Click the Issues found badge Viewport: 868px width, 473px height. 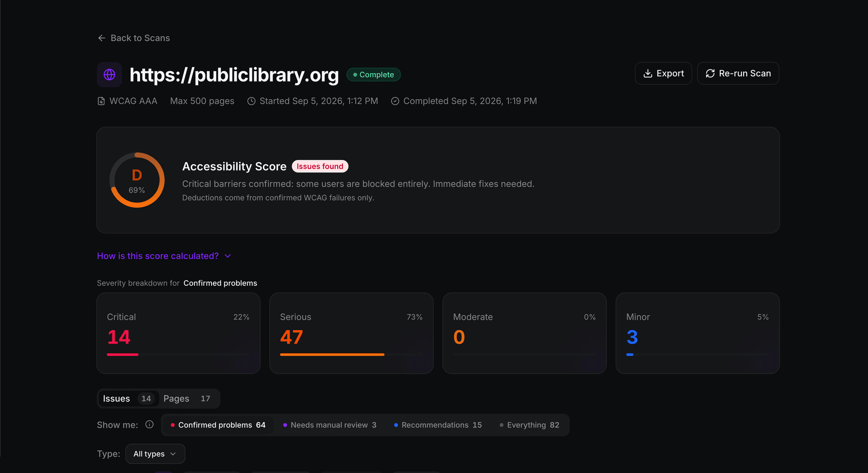tap(320, 166)
